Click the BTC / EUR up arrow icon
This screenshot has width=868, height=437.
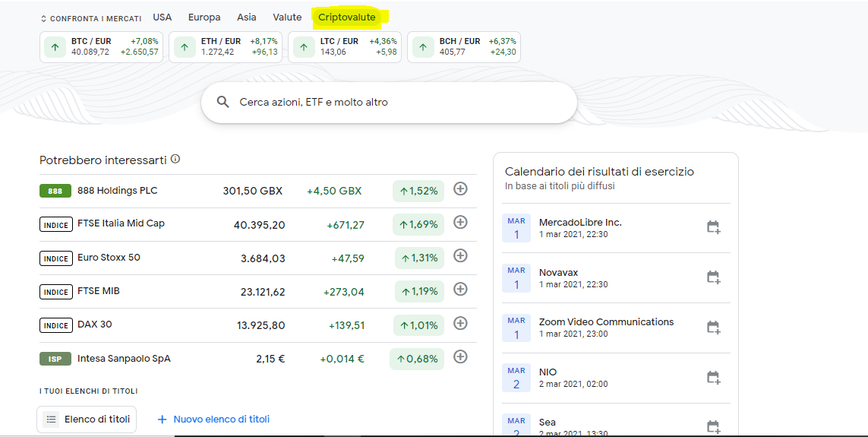pyautogui.click(x=55, y=47)
